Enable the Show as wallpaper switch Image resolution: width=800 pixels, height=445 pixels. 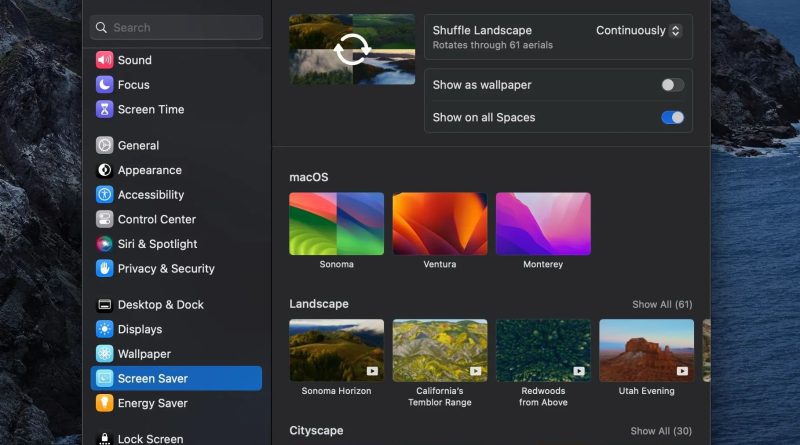click(672, 85)
